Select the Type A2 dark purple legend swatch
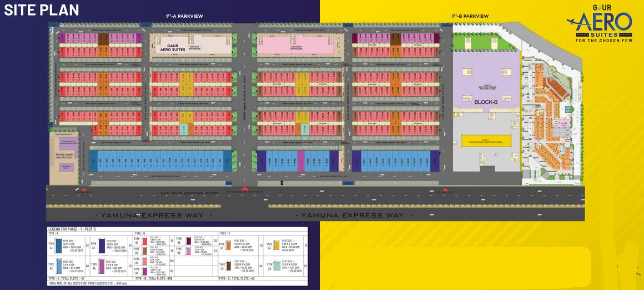 point(102,246)
